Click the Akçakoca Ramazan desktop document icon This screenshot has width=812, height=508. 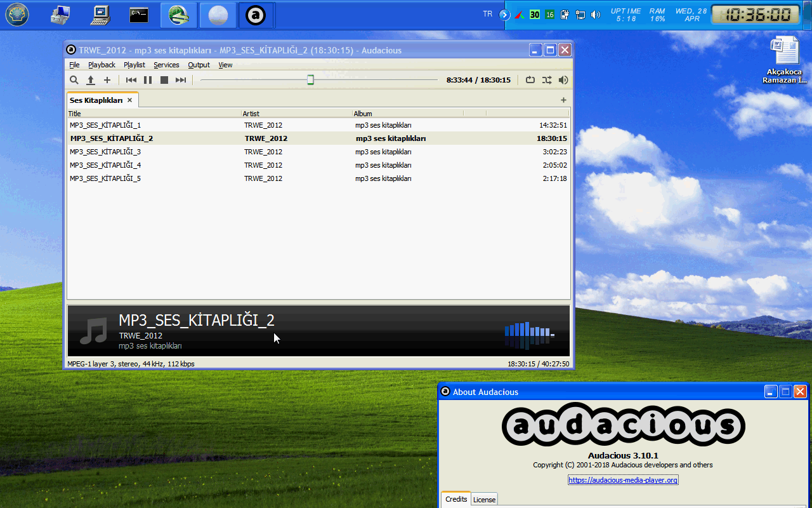tap(785, 60)
